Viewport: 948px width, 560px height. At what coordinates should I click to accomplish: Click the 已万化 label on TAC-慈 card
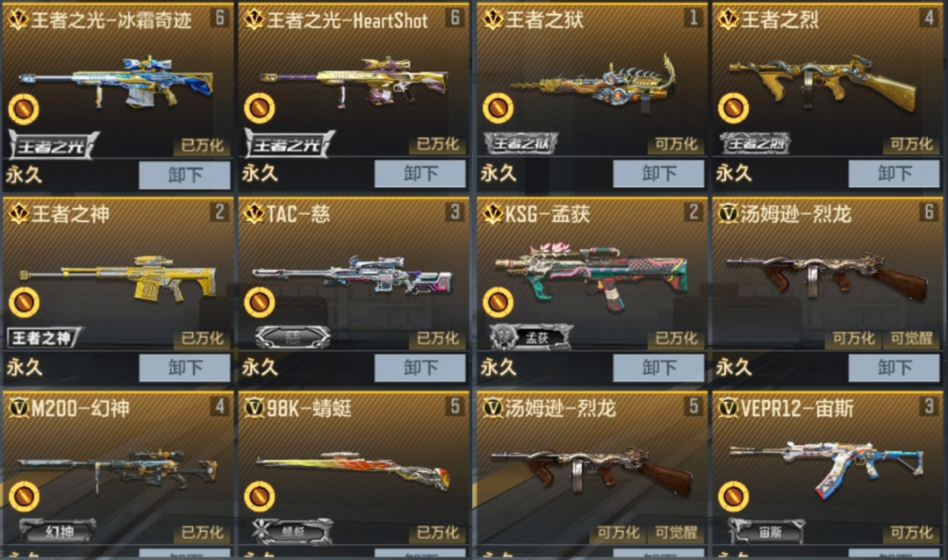pos(438,339)
